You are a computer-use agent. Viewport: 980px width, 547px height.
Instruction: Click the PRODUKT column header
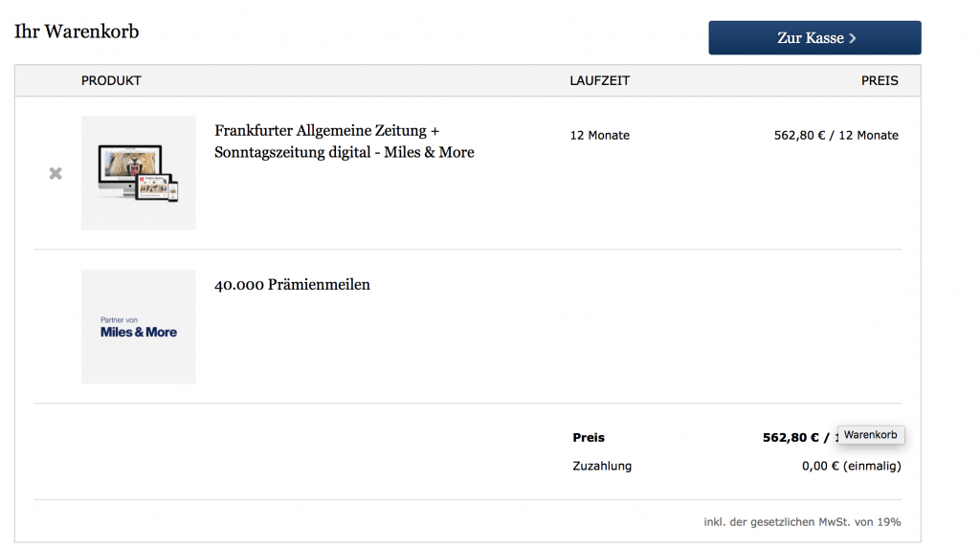pyautogui.click(x=111, y=81)
